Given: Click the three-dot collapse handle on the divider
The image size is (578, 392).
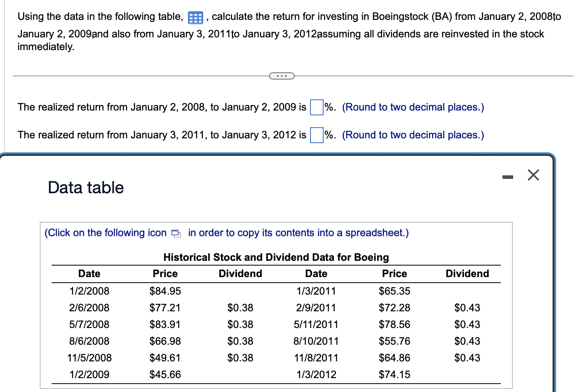Looking at the screenshot, I should coord(281,76).
